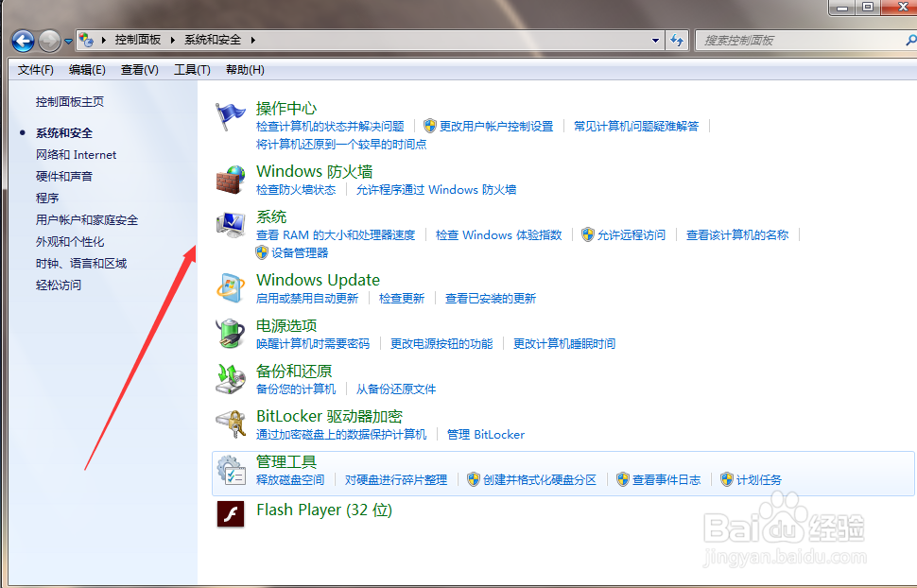Click the forward navigation arrow button
The image size is (917, 588).
[49, 41]
